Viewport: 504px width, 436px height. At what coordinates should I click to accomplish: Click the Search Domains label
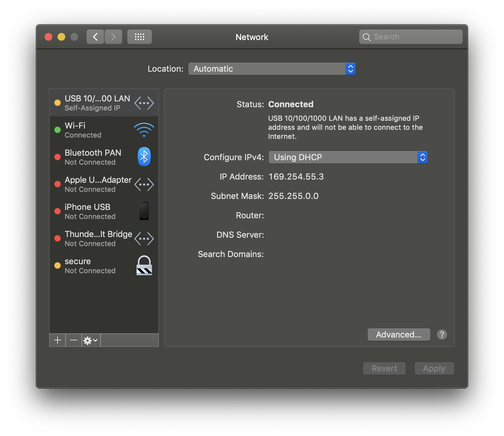[x=231, y=254]
